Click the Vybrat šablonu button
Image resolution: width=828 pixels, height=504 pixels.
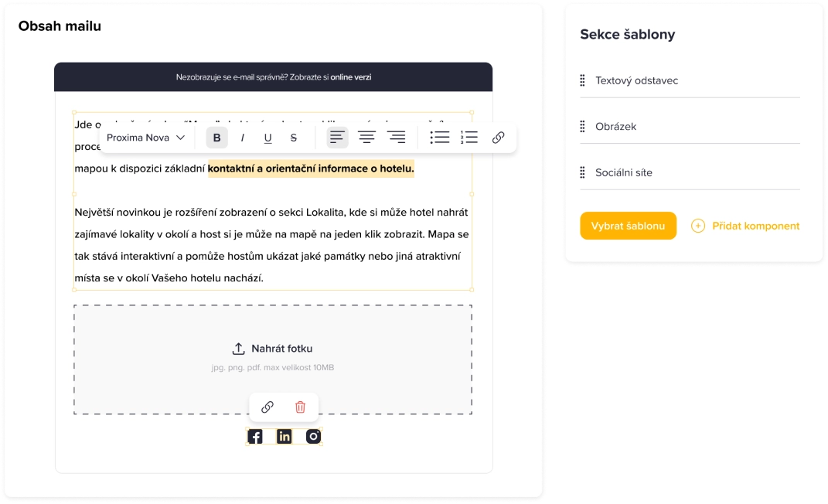628,226
